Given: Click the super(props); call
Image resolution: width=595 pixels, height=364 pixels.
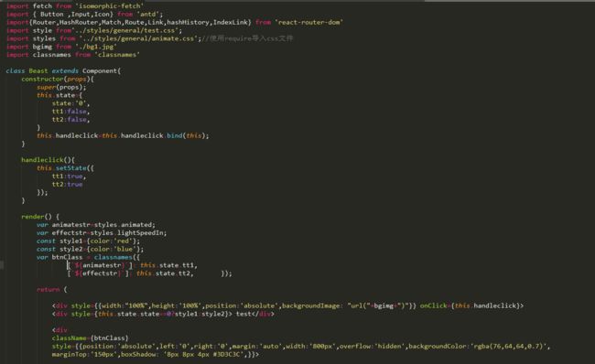Looking at the screenshot, I should click(61, 87).
